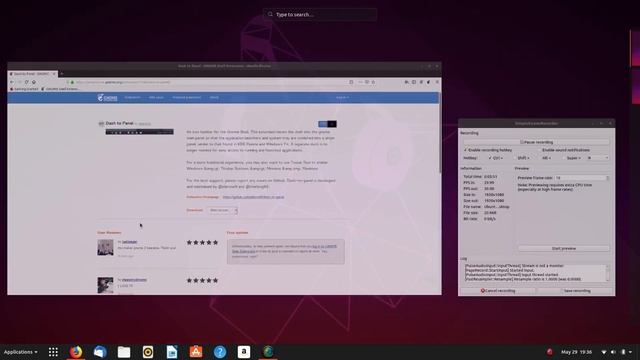
Task: Click the Start preview button
Action: (x=564, y=248)
